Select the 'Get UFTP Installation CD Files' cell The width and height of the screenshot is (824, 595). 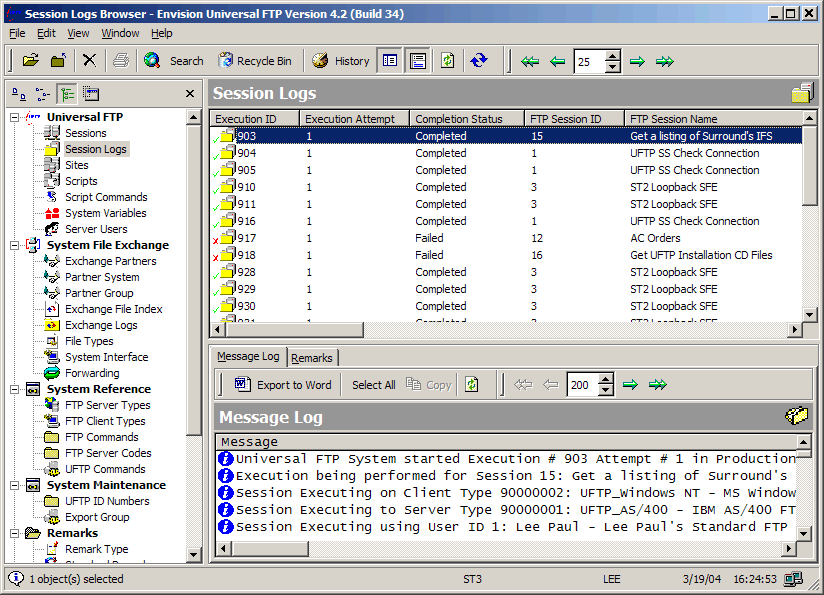tap(701, 255)
